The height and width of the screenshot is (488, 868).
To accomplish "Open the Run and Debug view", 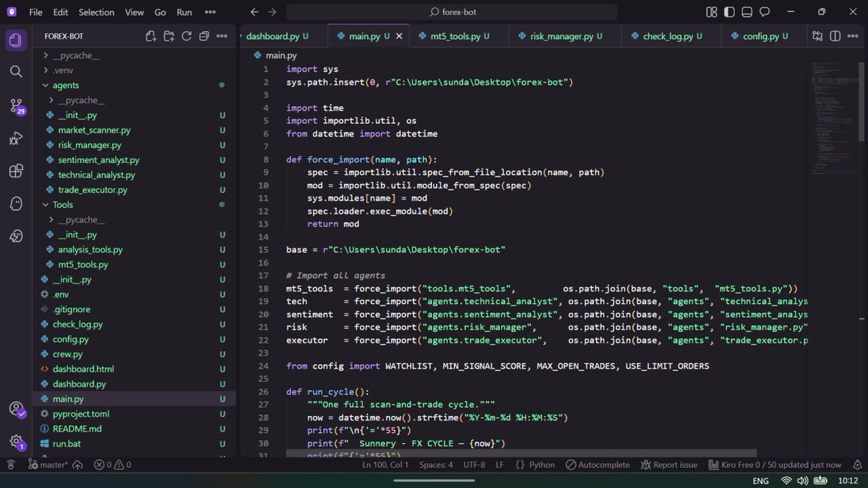I will tap(16, 138).
